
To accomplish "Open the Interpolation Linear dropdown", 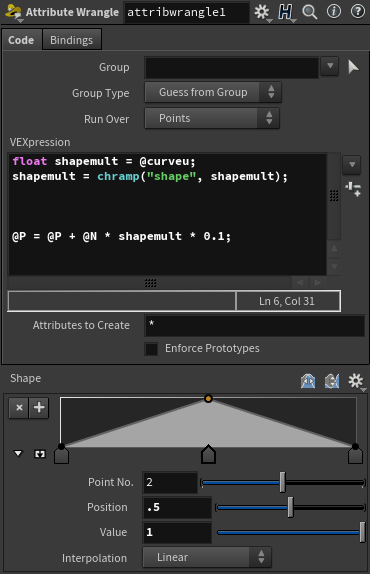I will point(207,558).
